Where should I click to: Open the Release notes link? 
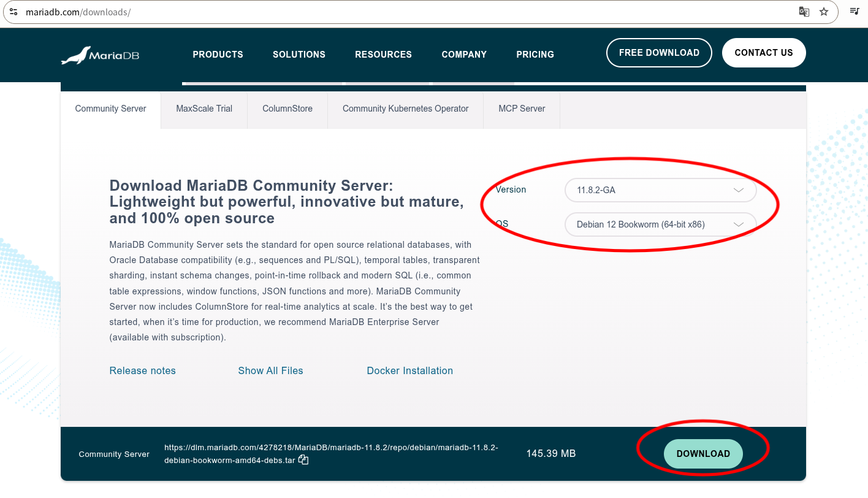coord(142,370)
